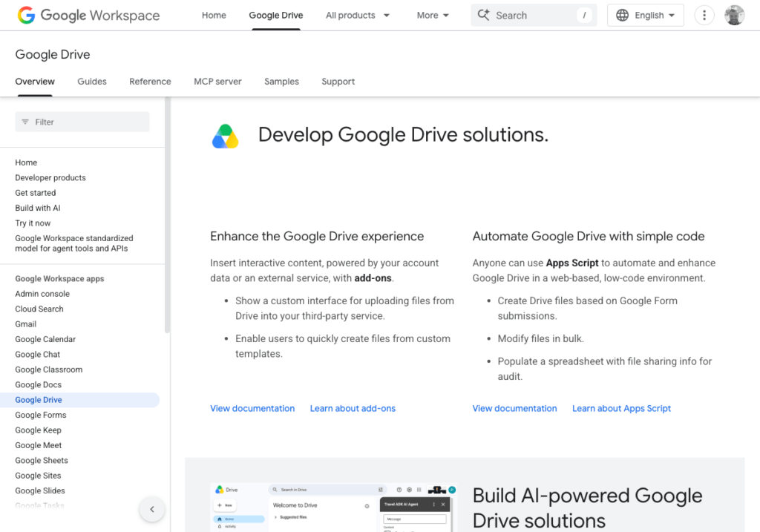Open Google Calendar in sidebar
The height and width of the screenshot is (532, 760).
[x=45, y=339]
